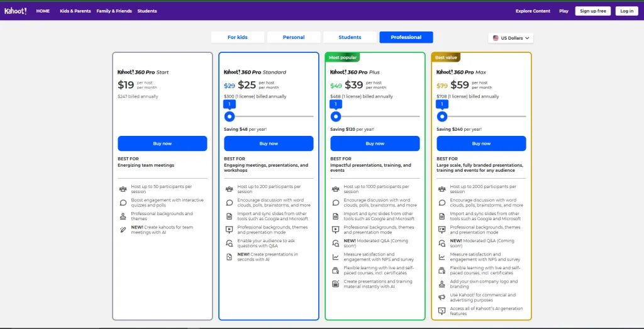This screenshot has width=644, height=329.
Task: Click the license slider track in Pro Max
Action: pyautogui.click(x=491, y=116)
